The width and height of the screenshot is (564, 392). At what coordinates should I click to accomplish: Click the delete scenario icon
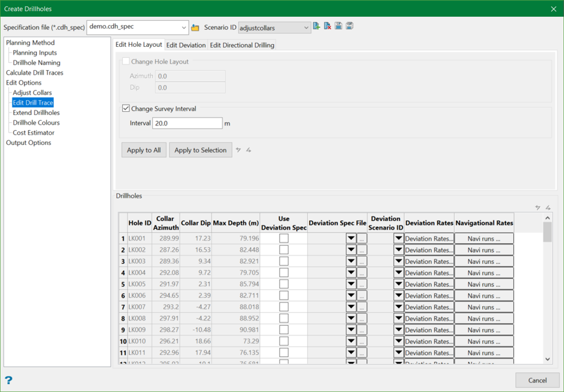point(328,26)
